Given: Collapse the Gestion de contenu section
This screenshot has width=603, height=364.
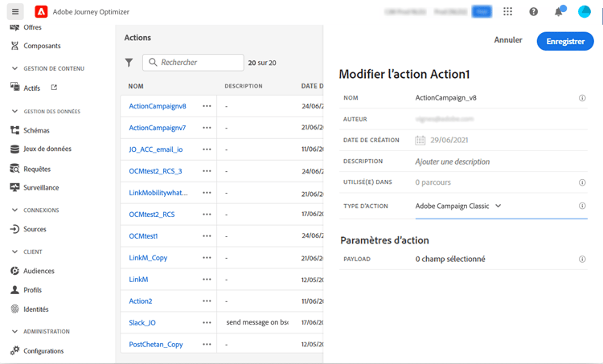Looking at the screenshot, I should (x=15, y=68).
